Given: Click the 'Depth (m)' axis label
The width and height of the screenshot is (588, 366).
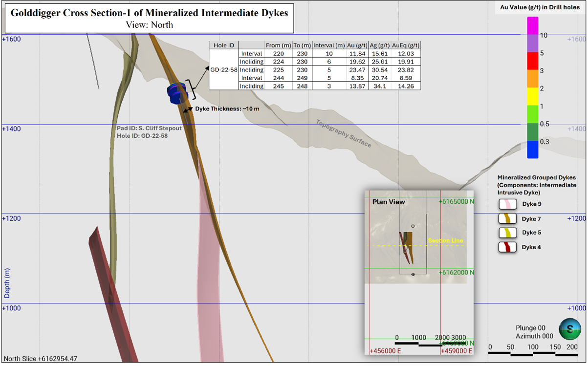Looking at the screenshot, I should click(7, 283).
